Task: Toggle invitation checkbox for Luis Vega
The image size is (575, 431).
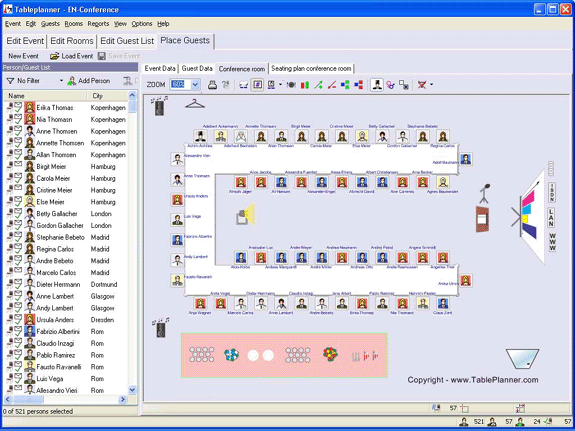Action: (x=18, y=378)
